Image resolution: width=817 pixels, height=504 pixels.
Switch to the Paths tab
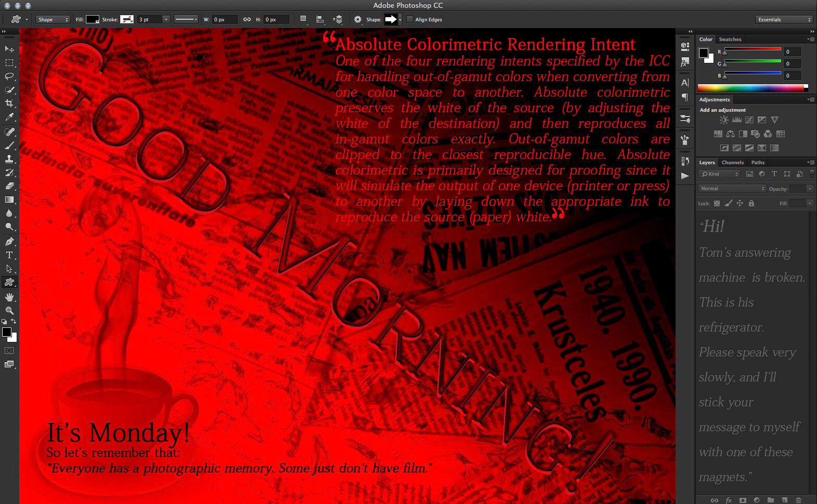pyautogui.click(x=758, y=163)
